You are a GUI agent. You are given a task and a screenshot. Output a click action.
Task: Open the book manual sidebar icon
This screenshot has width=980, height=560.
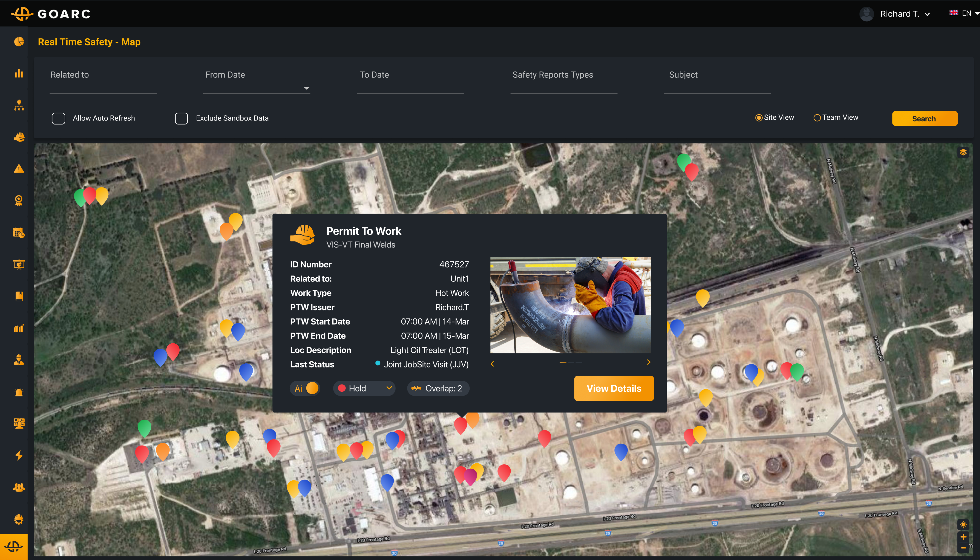(x=19, y=296)
